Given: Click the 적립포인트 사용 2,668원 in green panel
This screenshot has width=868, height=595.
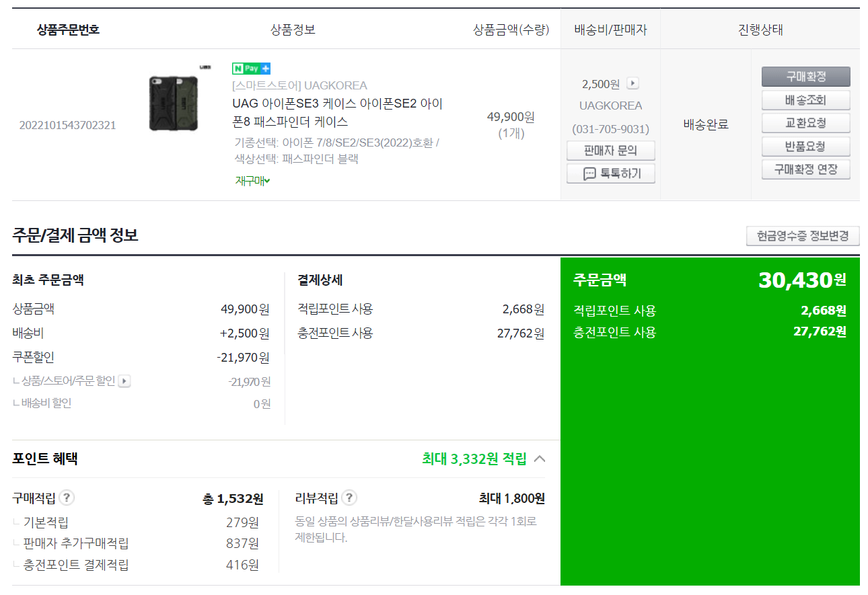Looking at the screenshot, I should click(710, 311).
